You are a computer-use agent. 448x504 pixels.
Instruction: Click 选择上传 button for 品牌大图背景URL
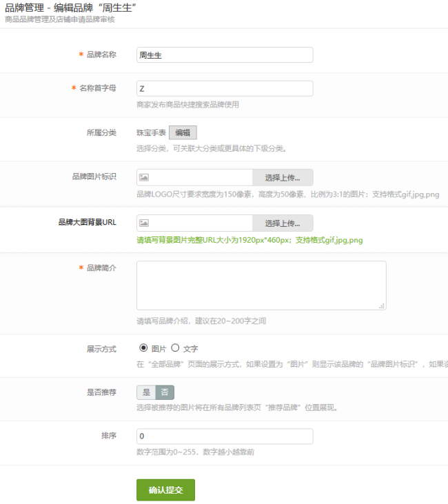click(283, 223)
